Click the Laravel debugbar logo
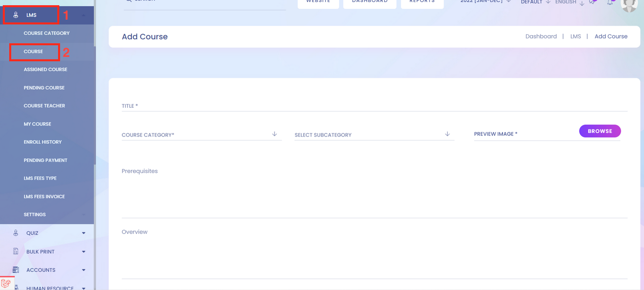 point(6,283)
